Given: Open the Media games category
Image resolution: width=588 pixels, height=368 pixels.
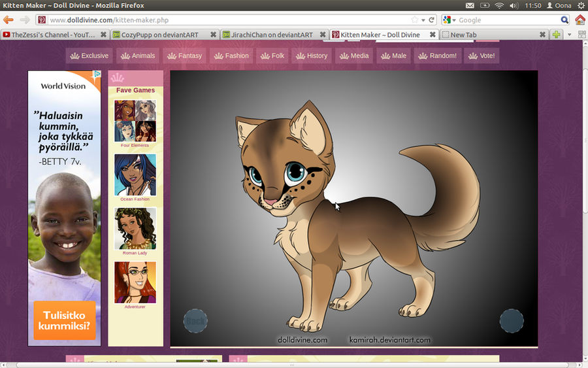Looking at the screenshot, I should [x=354, y=56].
